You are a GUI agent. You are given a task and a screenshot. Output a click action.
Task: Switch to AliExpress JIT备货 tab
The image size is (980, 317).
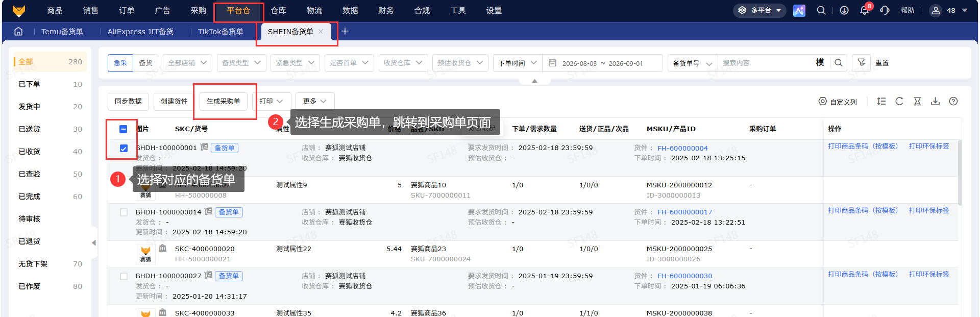tap(140, 32)
